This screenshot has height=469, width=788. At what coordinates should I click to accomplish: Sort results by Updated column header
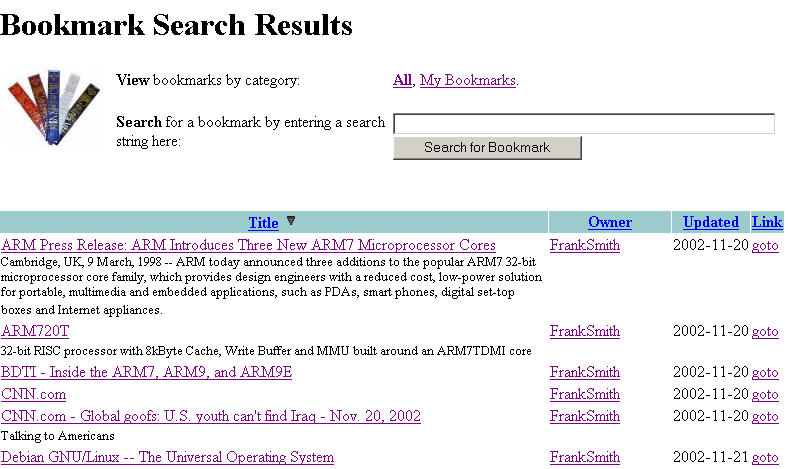(710, 222)
